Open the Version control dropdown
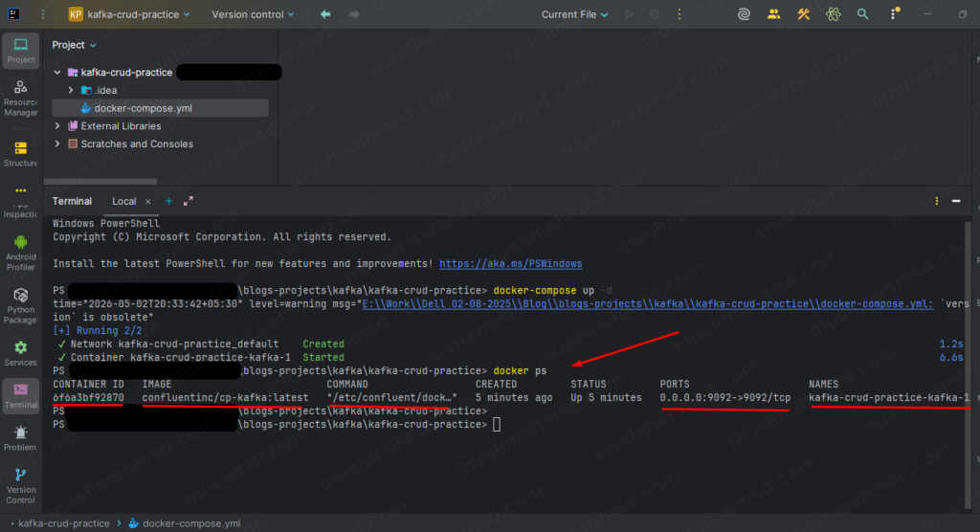Screen dimensions: 980x532 tap(253, 13)
